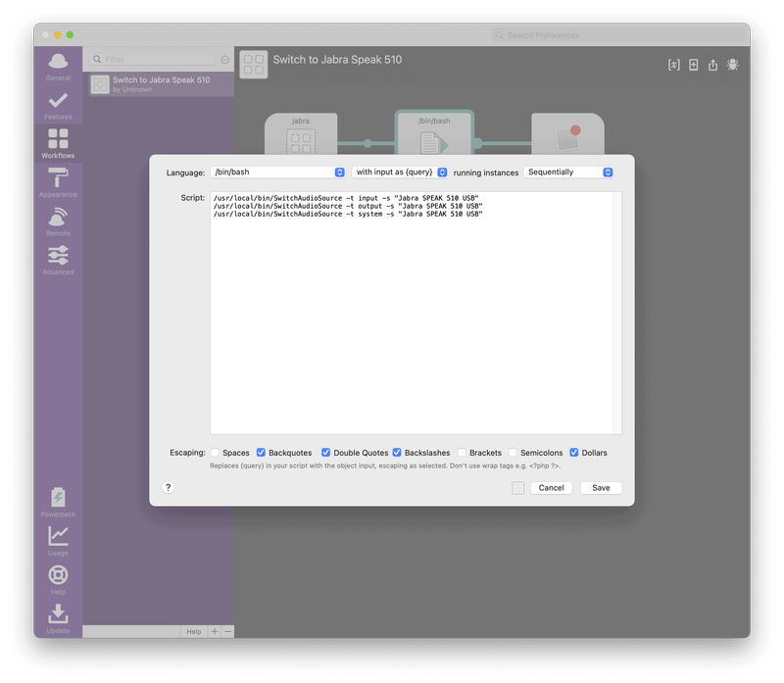This screenshot has width=784, height=683.
Task: Open the Features section in sidebar
Action: pos(58,104)
